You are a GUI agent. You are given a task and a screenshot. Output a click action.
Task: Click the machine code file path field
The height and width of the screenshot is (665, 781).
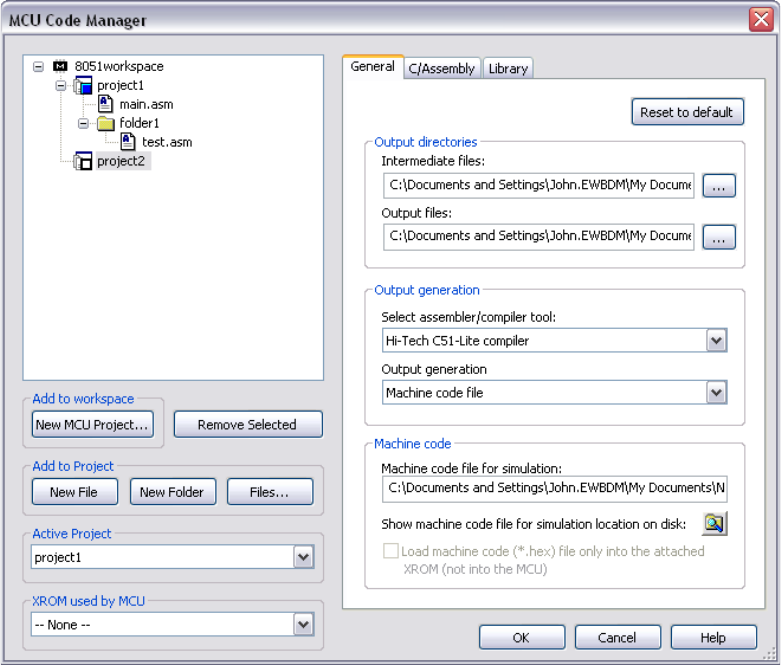click(x=554, y=489)
